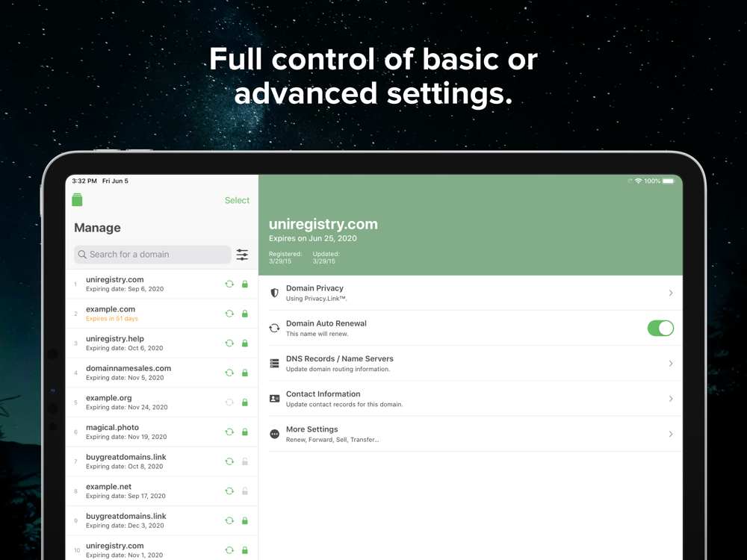The image size is (747, 560).
Task: Tap the green Uniregistry logo icon
Action: [77, 199]
